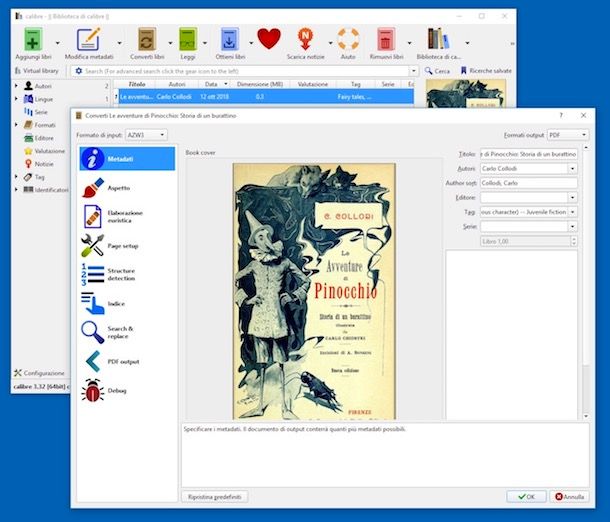610x522 pixels.
Task: Select Le avventure book row
Action: 266,96
